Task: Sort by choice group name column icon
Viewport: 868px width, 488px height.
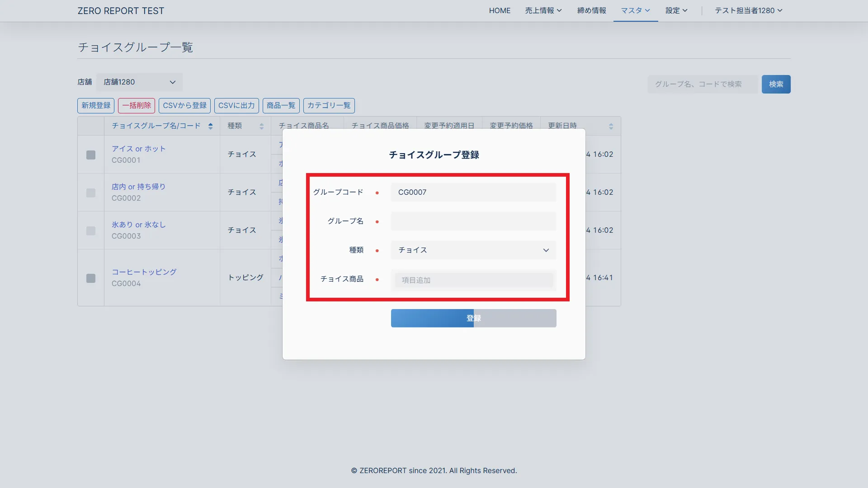Action: (210, 126)
